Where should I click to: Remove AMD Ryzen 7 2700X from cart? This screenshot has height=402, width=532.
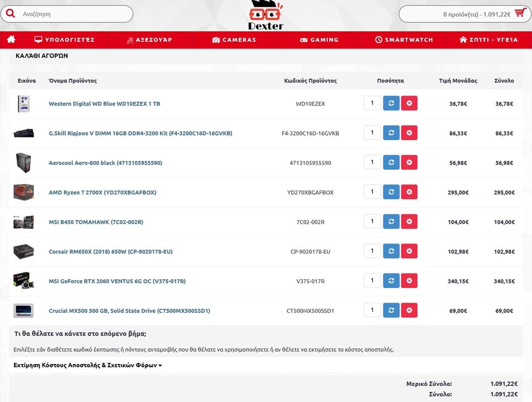click(409, 192)
